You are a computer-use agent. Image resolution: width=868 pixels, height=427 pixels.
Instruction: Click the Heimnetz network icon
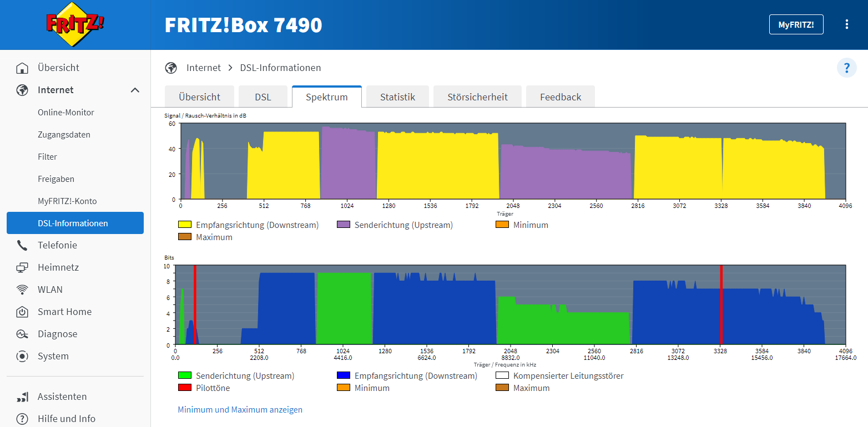(22, 268)
